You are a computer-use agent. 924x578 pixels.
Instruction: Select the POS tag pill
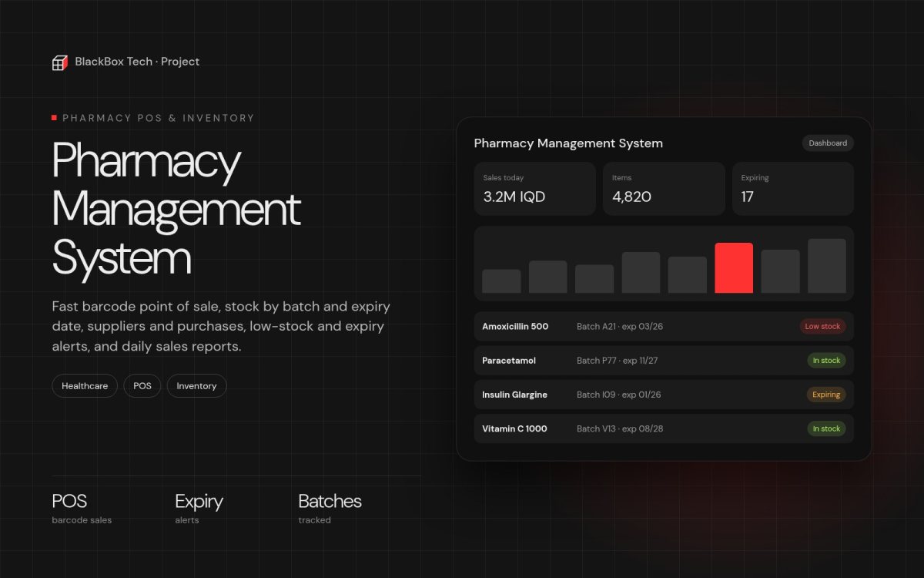[142, 386]
